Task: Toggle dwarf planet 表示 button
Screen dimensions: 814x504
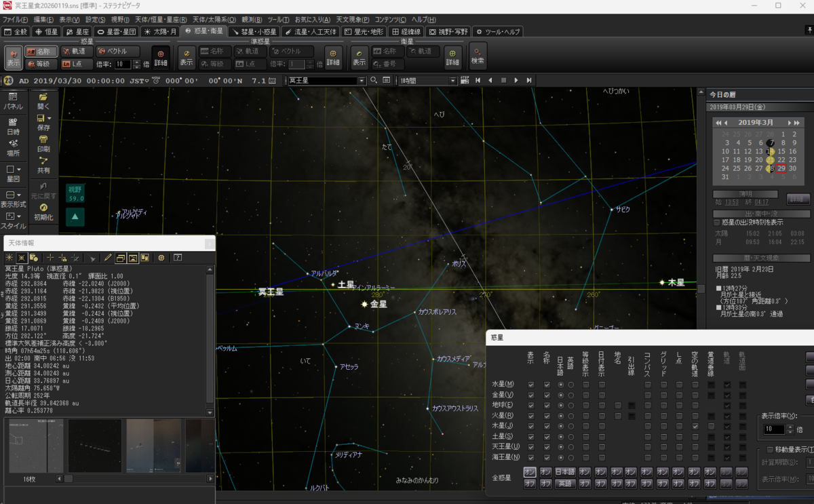Action: (187, 58)
